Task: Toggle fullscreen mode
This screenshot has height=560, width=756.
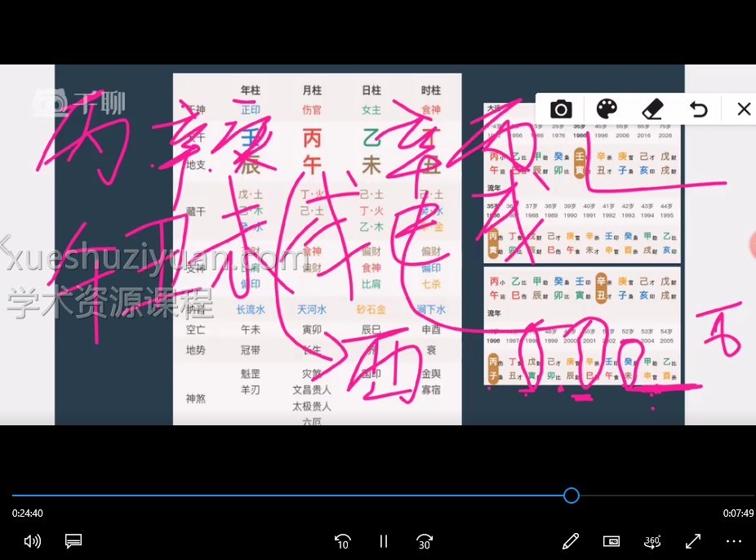Action: [x=692, y=541]
